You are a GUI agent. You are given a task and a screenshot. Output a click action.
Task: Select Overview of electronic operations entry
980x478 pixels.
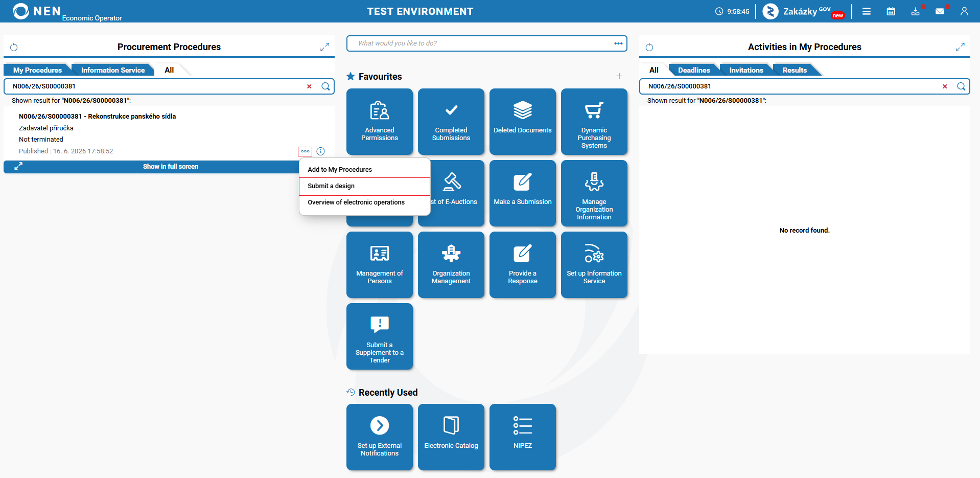(x=365, y=202)
